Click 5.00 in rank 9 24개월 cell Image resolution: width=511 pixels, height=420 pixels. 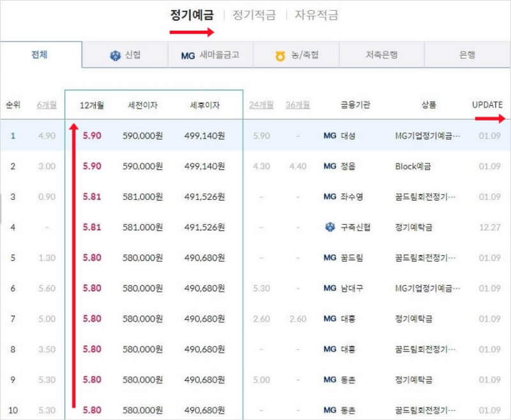(x=261, y=380)
